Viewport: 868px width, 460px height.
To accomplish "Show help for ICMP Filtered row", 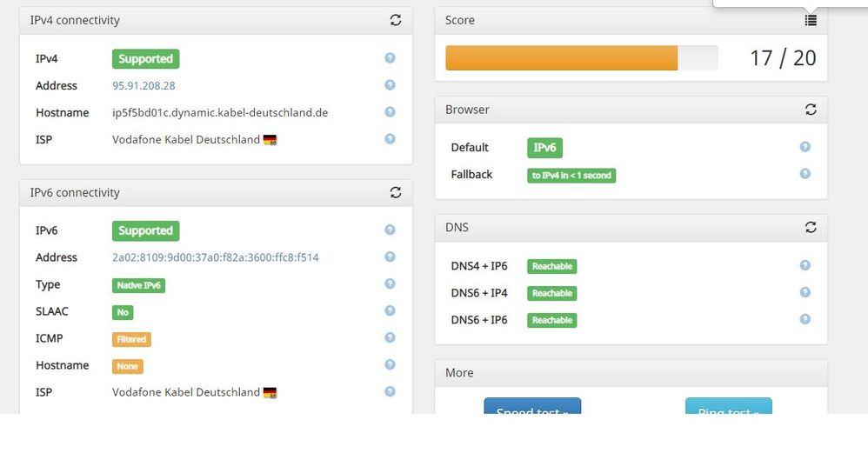I will 390,337.
